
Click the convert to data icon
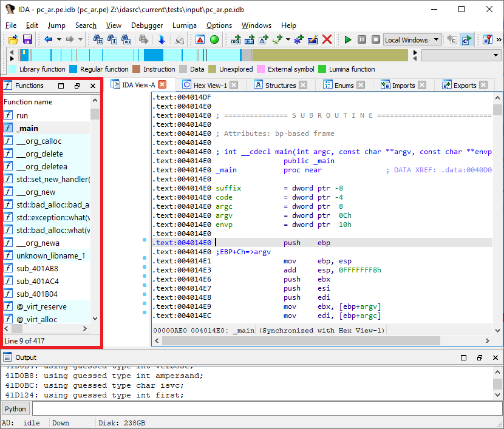(250, 39)
